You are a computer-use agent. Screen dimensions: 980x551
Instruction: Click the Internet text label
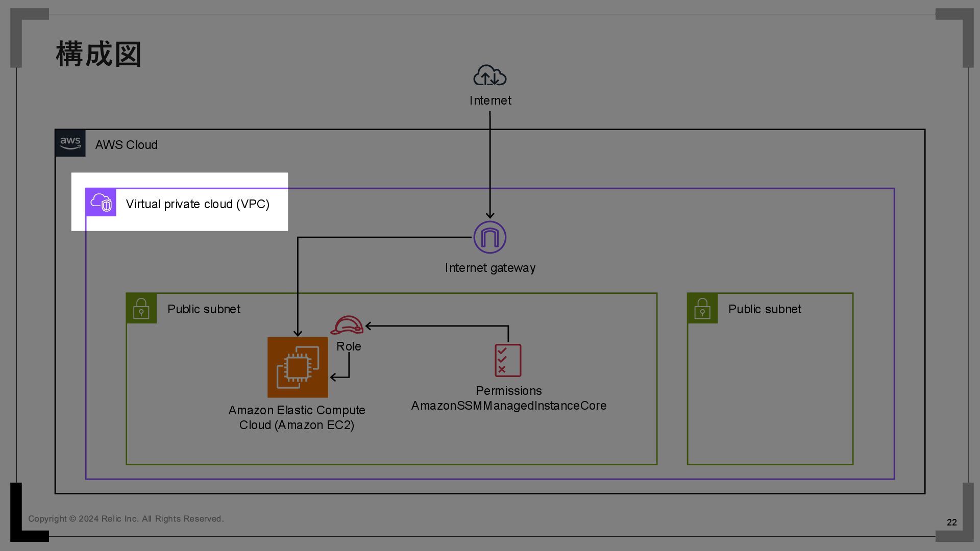tap(490, 101)
